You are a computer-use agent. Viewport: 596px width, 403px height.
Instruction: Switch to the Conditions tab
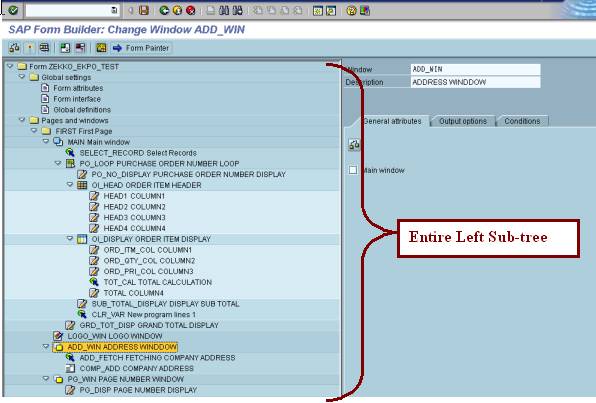point(522,121)
